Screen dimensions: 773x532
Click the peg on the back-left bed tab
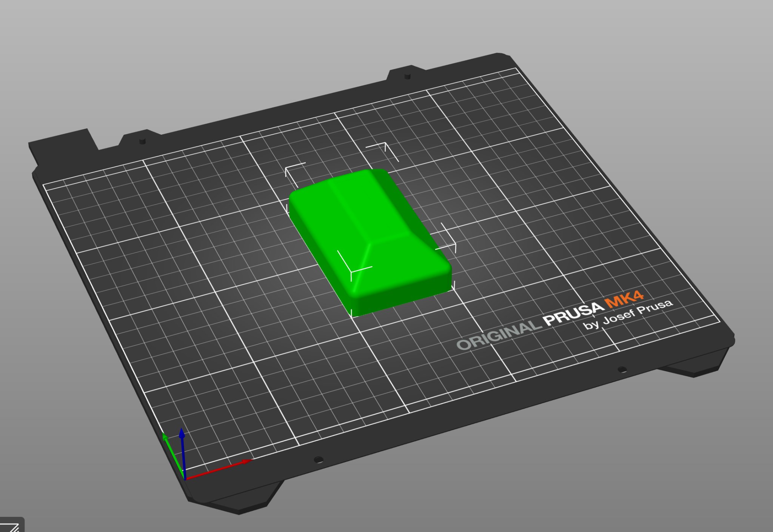tap(142, 141)
